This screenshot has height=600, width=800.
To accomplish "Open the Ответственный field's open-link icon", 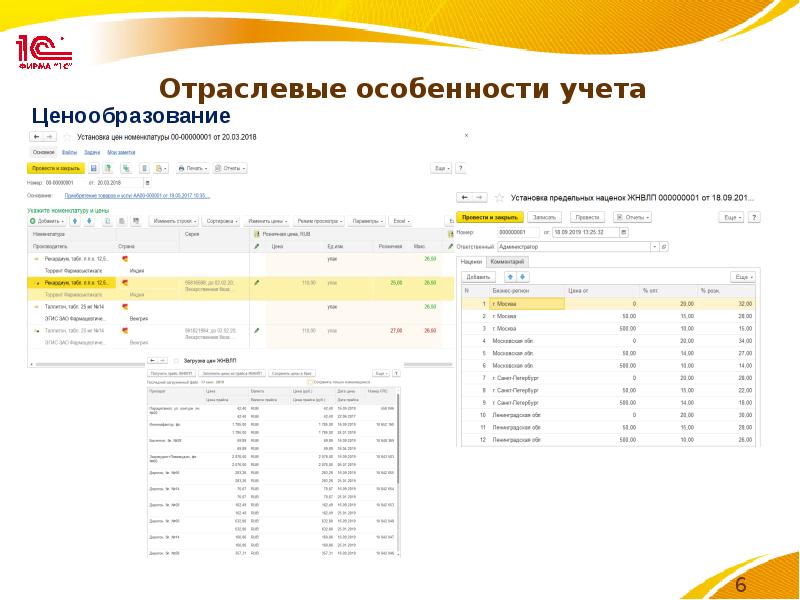I will pyautogui.click(x=664, y=246).
